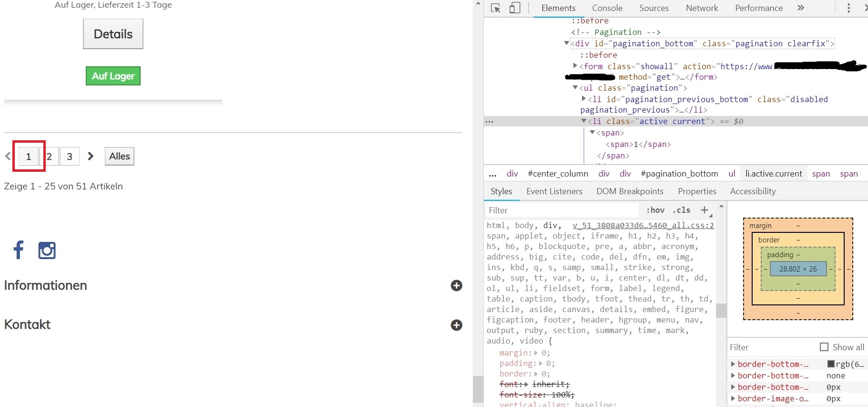This screenshot has height=407, width=868.
Task: Open the DOM Breakpoints pane tab
Action: [x=630, y=191]
